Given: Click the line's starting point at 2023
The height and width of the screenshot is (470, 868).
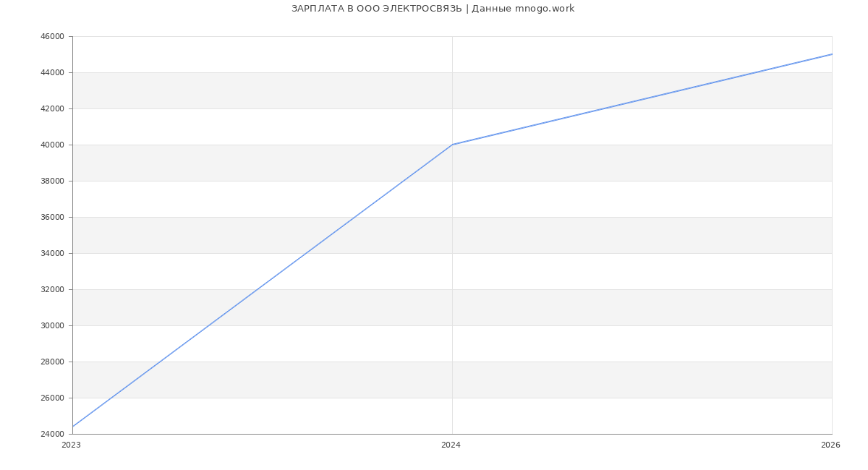Looking at the screenshot, I should [x=72, y=427].
